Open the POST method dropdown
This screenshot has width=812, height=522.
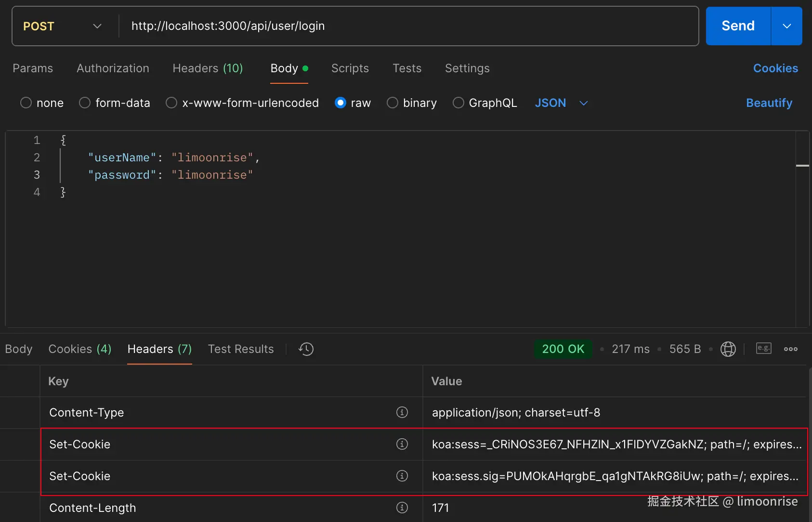coord(63,26)
